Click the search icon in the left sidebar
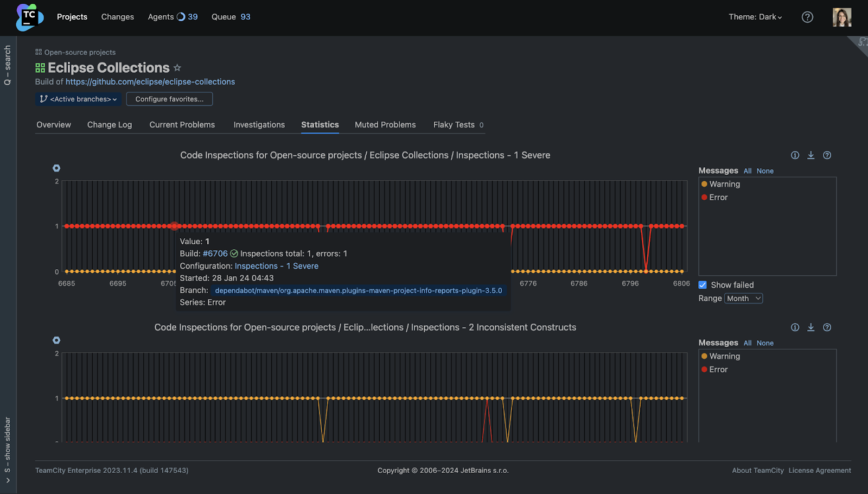 8,82
